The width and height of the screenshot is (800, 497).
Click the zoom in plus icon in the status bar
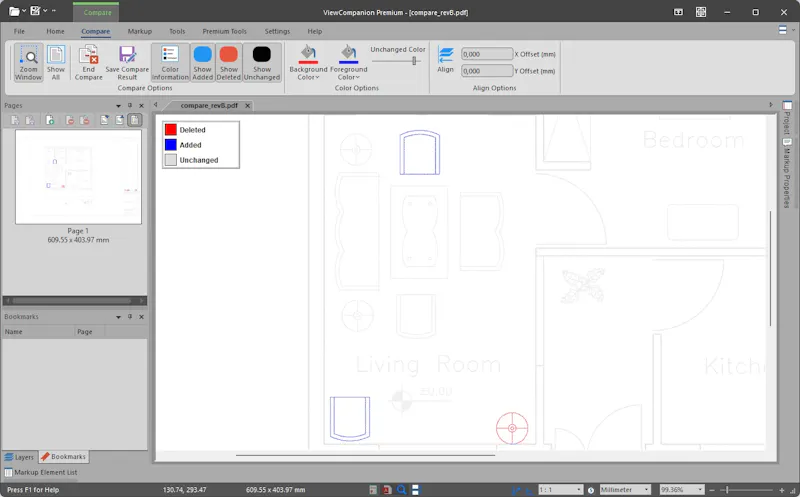point(782,490)
